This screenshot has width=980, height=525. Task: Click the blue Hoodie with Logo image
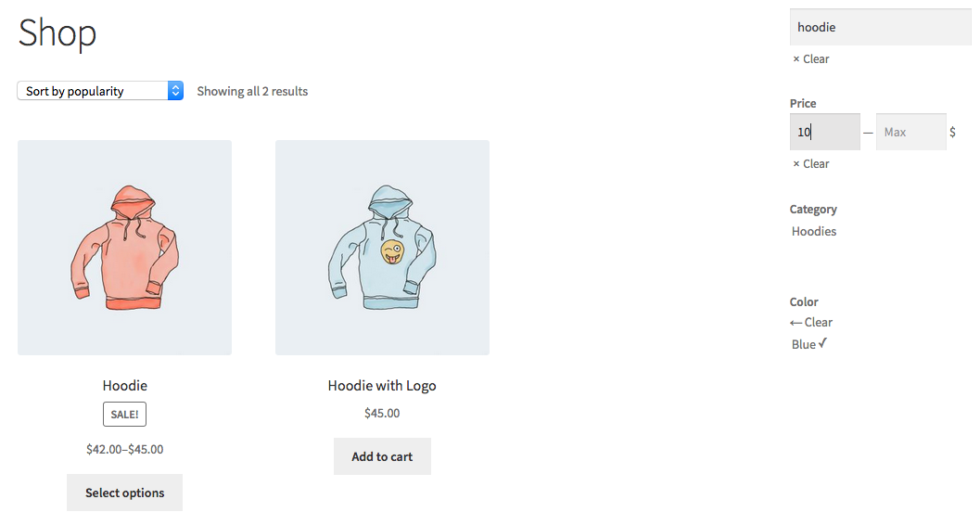point(382,248)
